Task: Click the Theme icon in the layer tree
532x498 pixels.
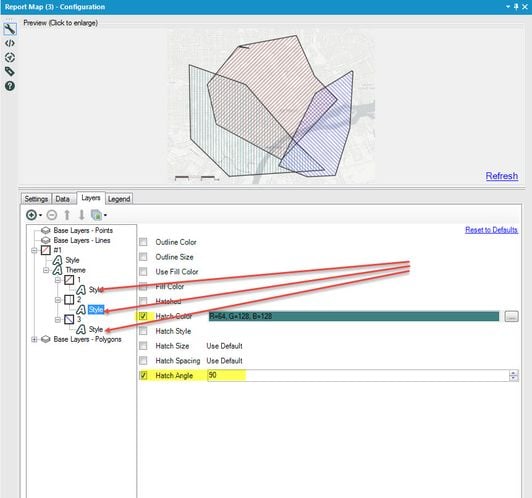Action: 57,270
